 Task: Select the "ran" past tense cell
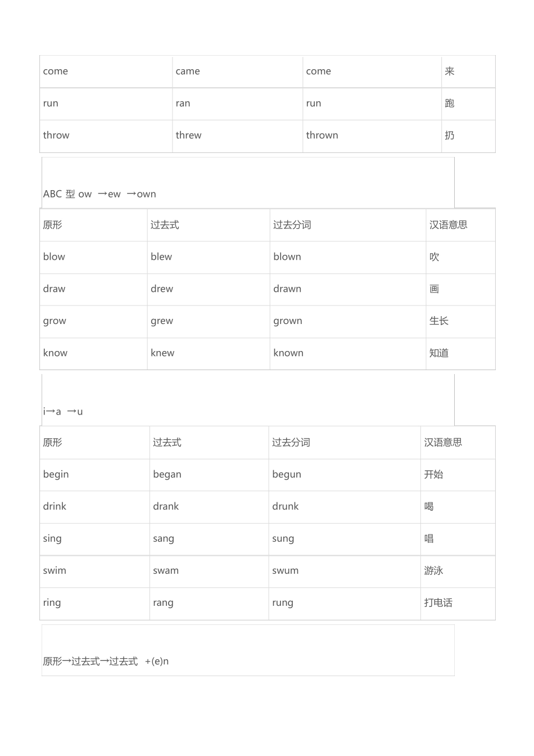(x=183, y=103)
